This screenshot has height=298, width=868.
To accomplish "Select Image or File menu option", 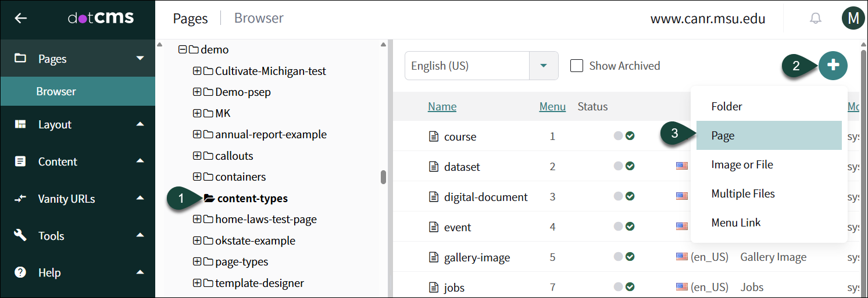I will tap(742, 164).
